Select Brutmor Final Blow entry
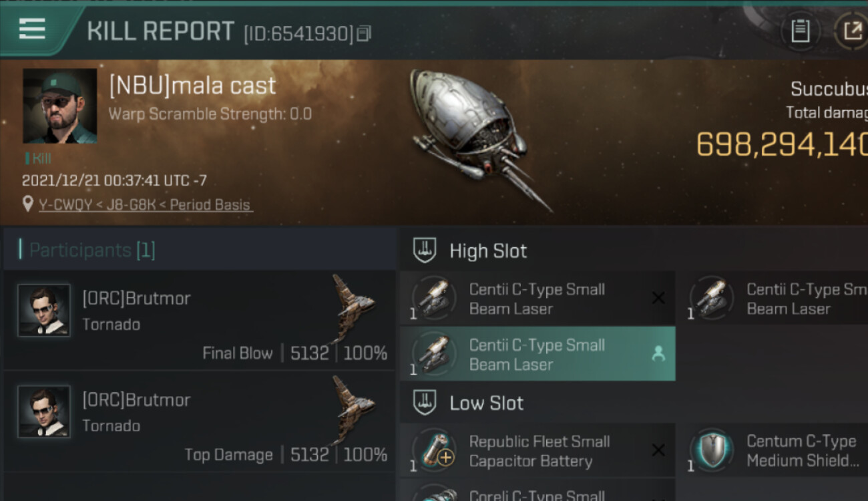This screenshot has width=868, height=501. pyautogui.click(x=200, y=321)
